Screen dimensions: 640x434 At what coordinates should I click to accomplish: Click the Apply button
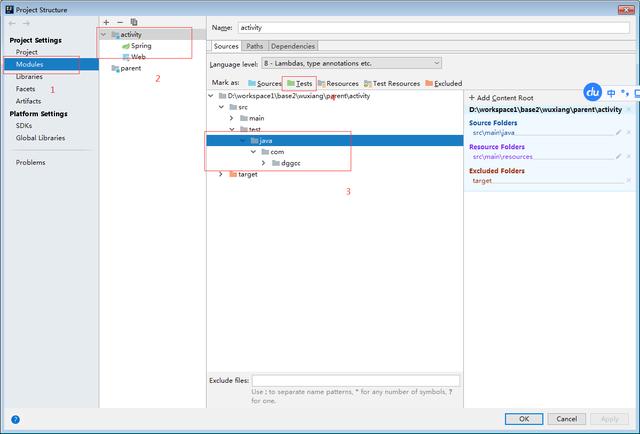(609, 419)
